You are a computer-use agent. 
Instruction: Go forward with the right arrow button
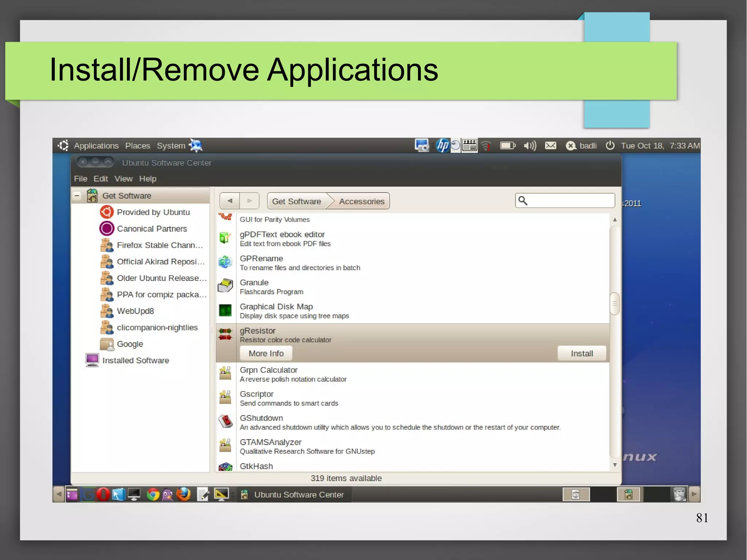tap(249, 201)
